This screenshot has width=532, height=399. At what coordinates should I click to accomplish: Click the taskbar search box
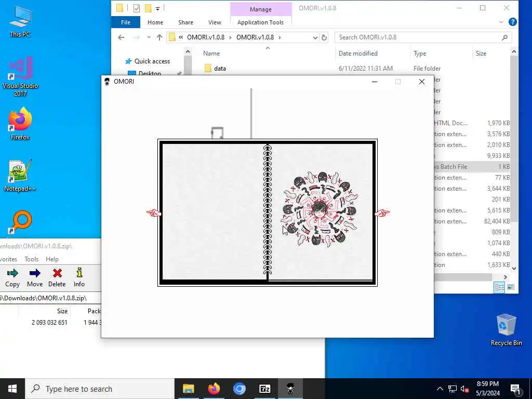click(100, 389)
